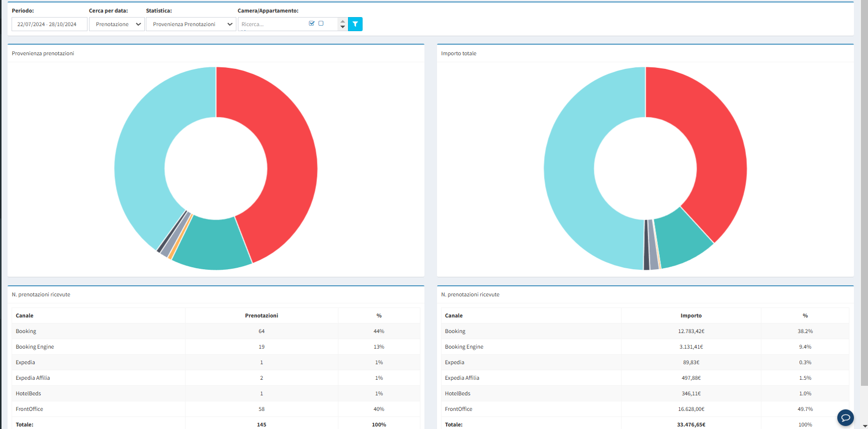The width and height of the screenshot is (868, 429).
Task: Click the up arrow in room field
Action: [342, 21]
